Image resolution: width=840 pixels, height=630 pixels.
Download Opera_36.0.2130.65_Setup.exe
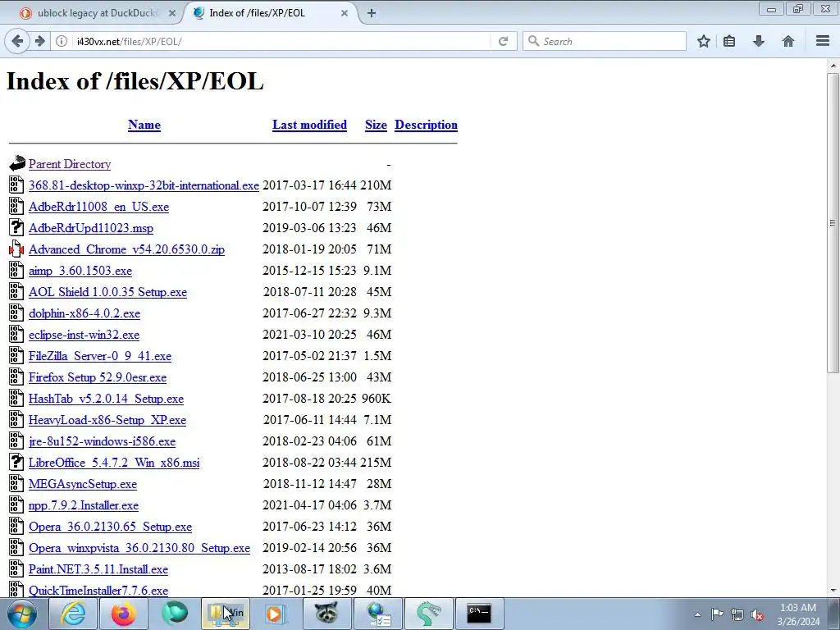coord(111,527)
